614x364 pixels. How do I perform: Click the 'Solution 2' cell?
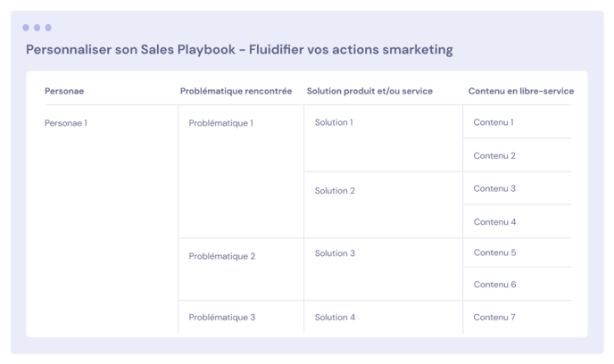point(335,191)
